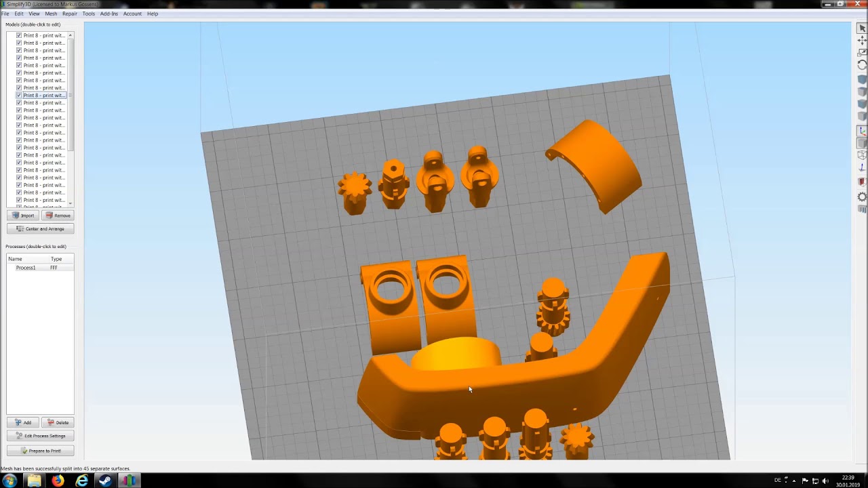The image size is (868, 488).
Task: Switch to the default view cube
Action: (862, 80)
